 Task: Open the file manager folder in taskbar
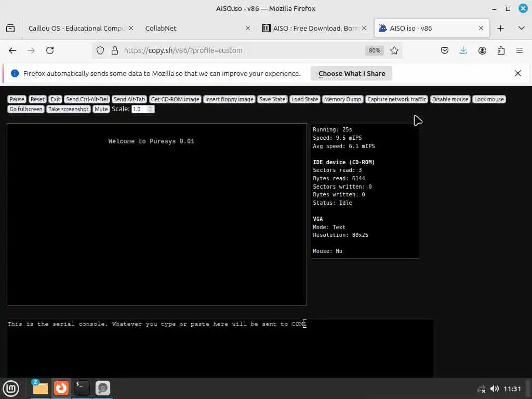[x=40, y=389]
